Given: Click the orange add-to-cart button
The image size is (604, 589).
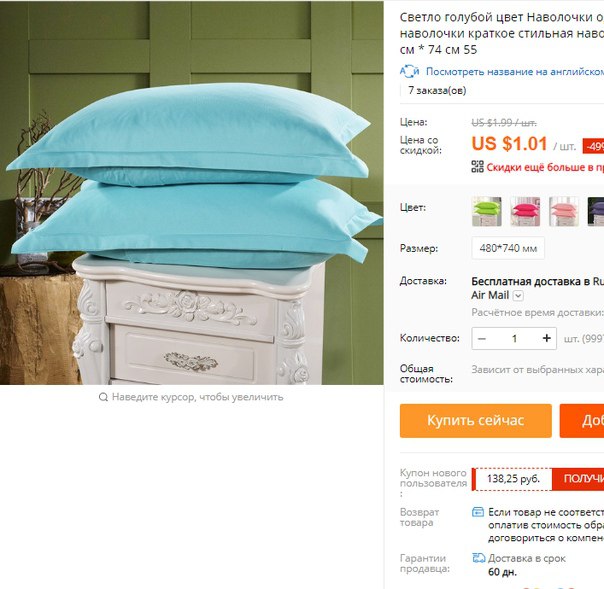Looking at the screenshot, I should click(x=582, y=421).
